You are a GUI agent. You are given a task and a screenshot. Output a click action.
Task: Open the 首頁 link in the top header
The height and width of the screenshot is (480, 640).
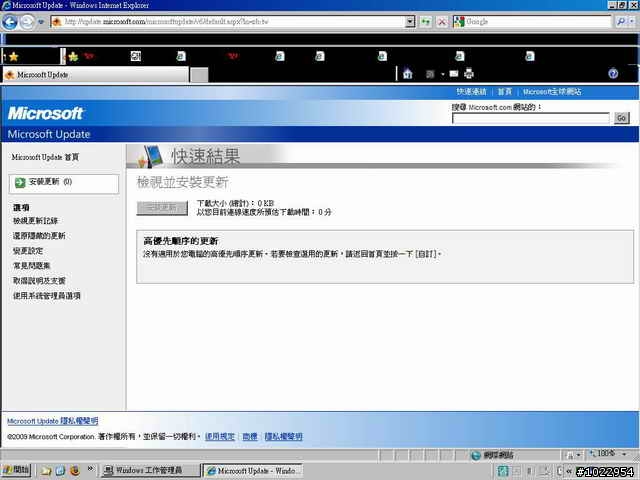(504, 92)
